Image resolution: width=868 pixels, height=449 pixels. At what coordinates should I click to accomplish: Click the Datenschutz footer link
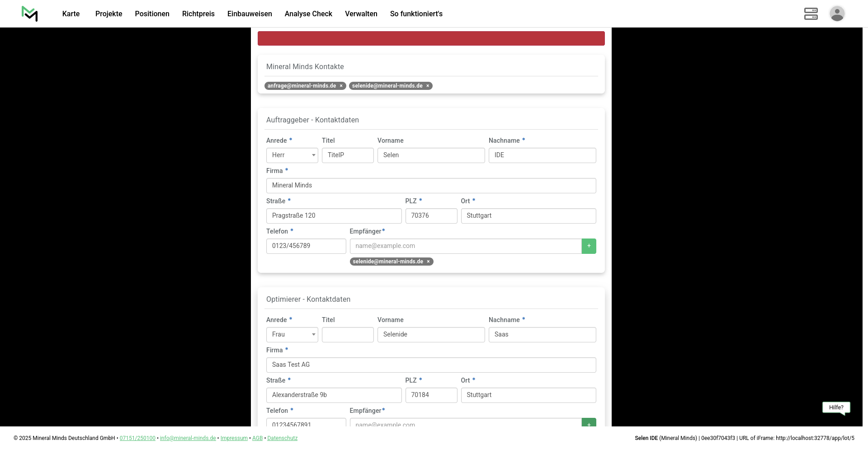tap(282, 438)
